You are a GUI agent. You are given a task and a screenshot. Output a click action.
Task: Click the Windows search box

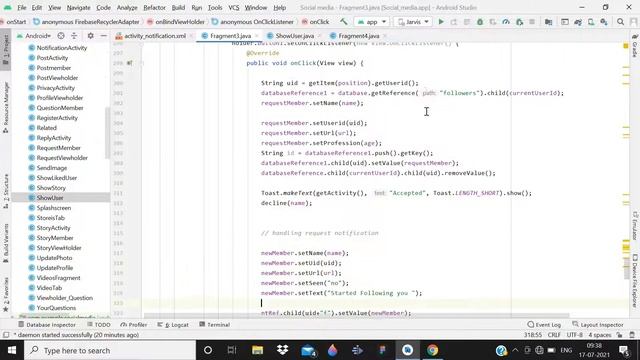pos(110,350)
